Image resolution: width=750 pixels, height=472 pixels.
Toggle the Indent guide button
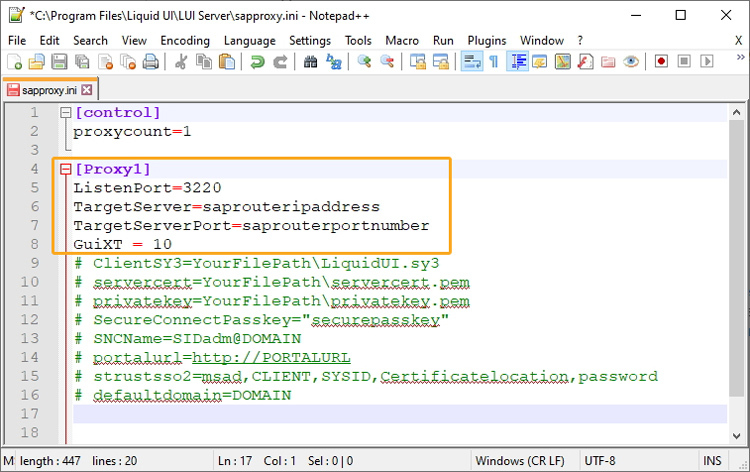pyautogui.click(x=518, y=62)
